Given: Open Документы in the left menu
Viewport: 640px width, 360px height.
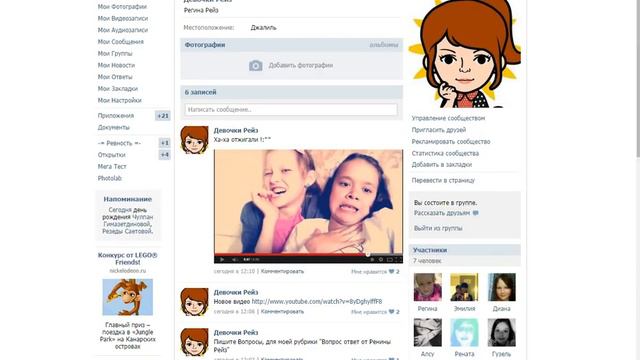Looking at the screenshot, I should 113,128.
